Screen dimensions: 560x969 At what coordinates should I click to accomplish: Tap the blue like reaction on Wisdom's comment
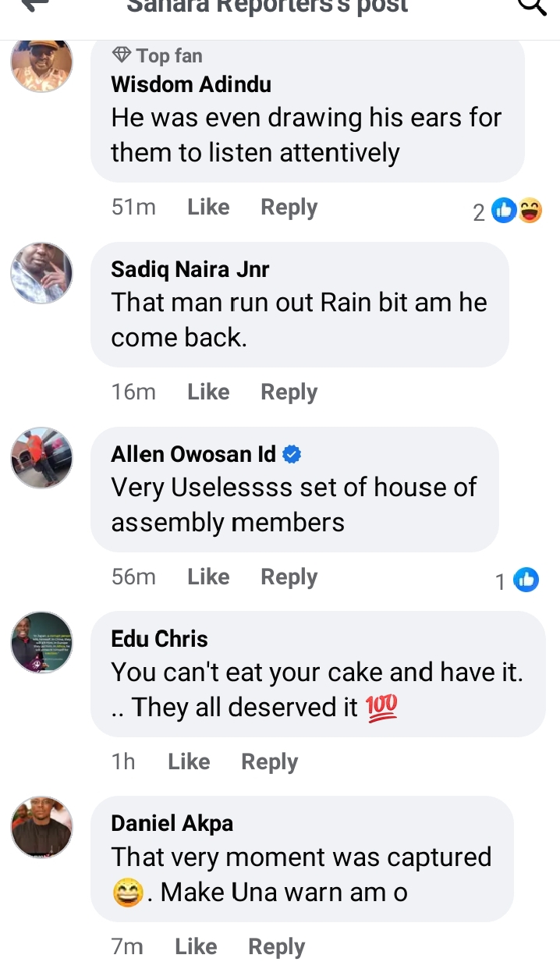pyautogui.click(x=505, y=211)
